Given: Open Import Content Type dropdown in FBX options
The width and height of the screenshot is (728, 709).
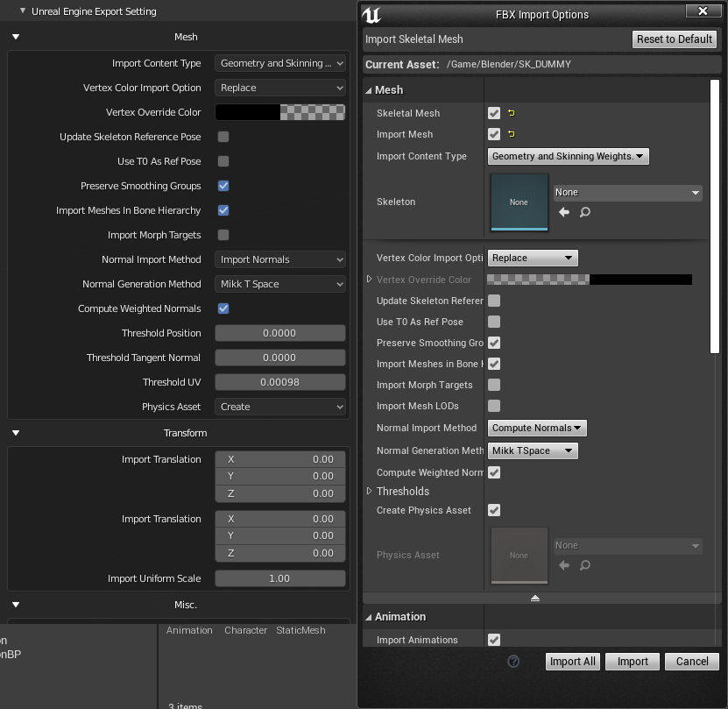Looking at the screenshot, I should coord(568,156).
